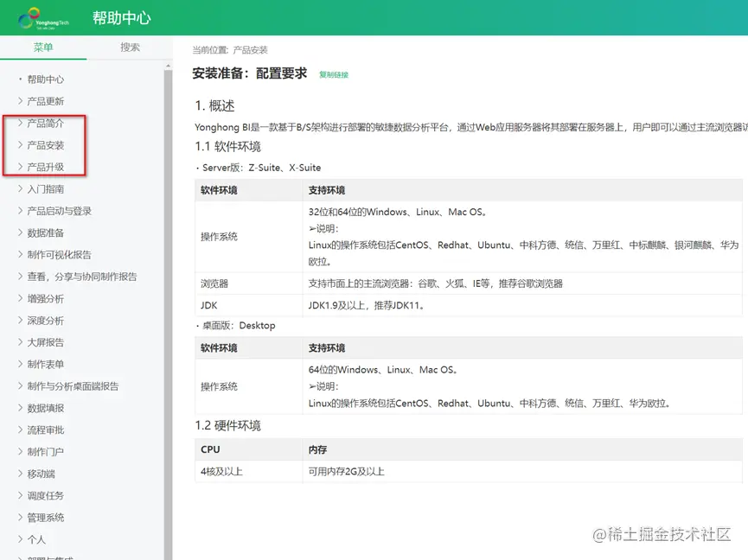748x560 pixels.
Task: Open 数据准备 in the menu
Action: [45, 232]
